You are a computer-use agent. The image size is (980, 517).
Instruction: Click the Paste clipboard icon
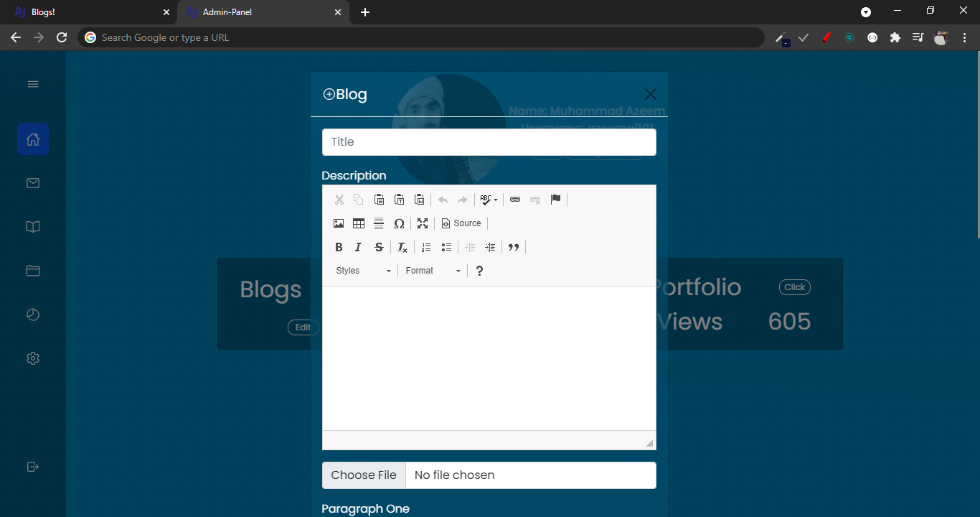pos(380,200)
